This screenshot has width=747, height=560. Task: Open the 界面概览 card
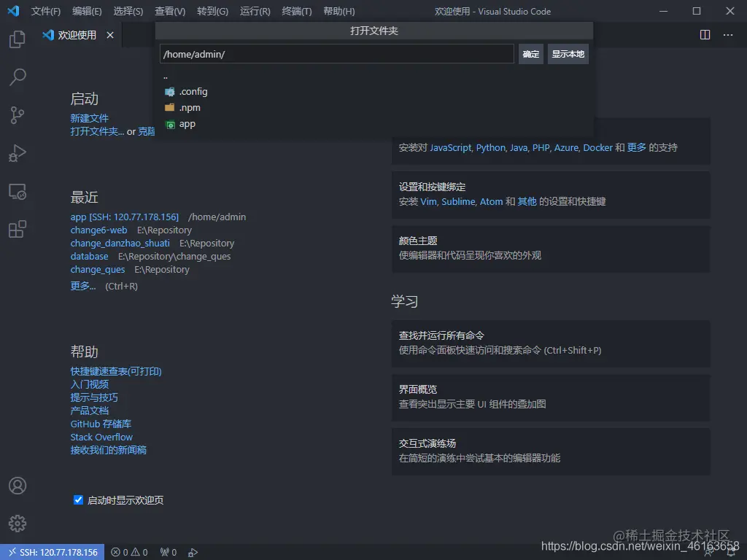click(x=551, y=397)
